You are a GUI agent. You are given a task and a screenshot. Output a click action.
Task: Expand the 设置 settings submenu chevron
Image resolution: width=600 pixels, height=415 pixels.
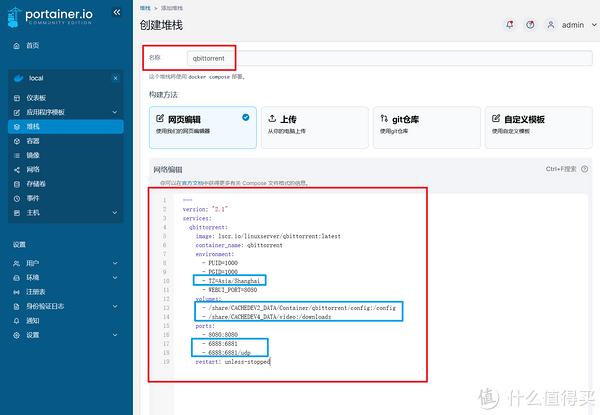115,335
